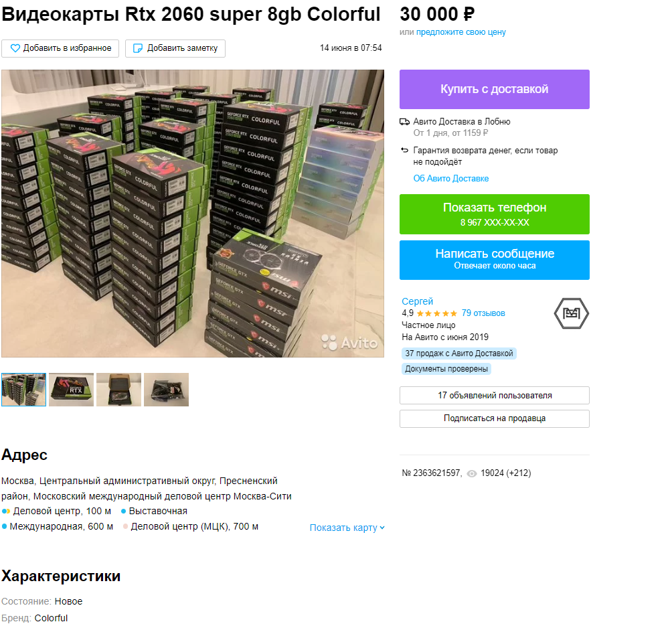Click the note icon in Добавить заметку
672x628 pixels.
(x=138, y=48)
